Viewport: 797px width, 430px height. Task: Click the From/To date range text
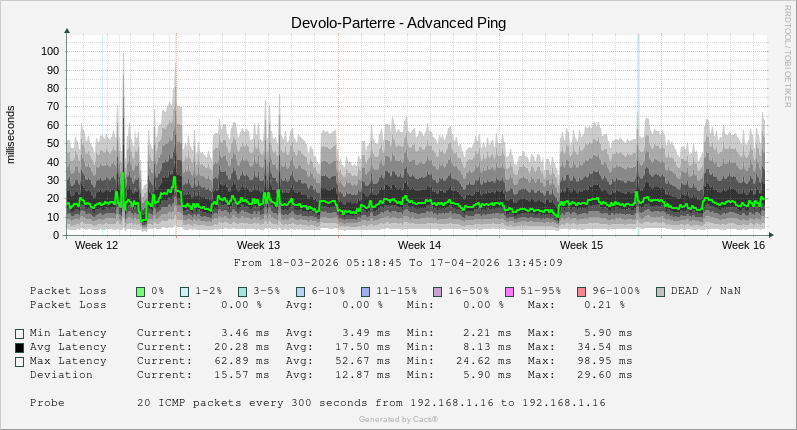coord(398,263)
